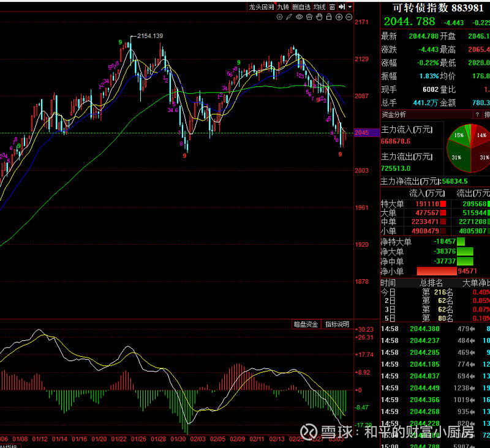Open the toolbox briefcase icon
This screenshot has width=490, height=448.
tap(309, 17)
